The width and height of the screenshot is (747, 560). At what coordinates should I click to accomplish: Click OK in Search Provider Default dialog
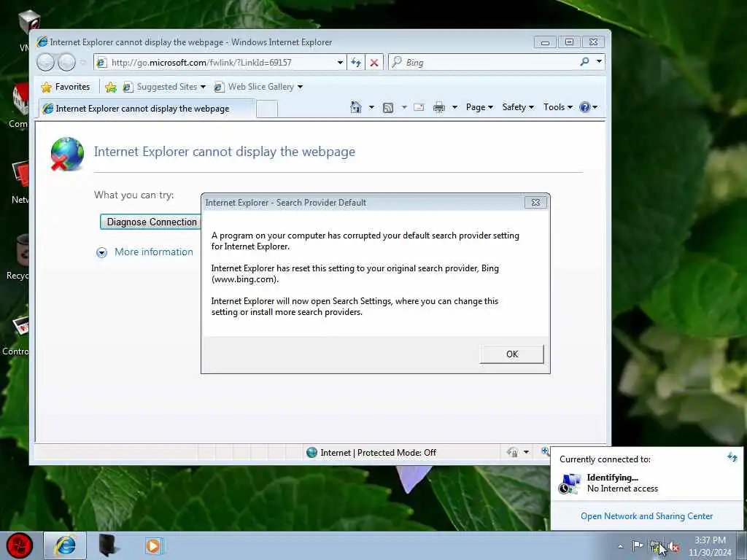[x=511, y=354]
